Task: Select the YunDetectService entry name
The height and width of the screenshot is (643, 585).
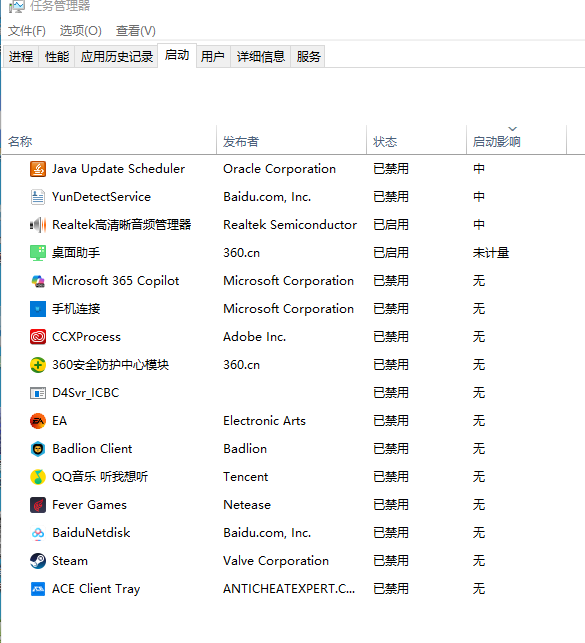Action: click(101, 197)
